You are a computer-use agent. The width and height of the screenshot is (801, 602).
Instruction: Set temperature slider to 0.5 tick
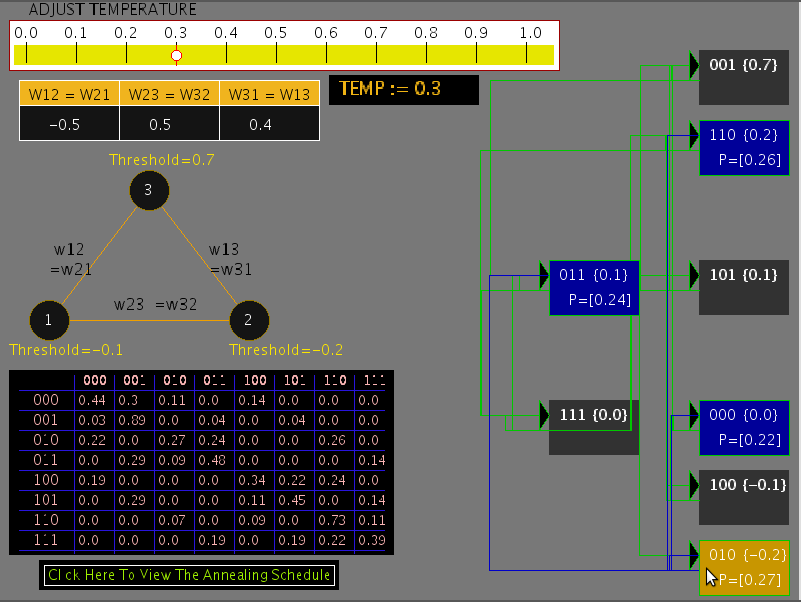pos(276,53)
